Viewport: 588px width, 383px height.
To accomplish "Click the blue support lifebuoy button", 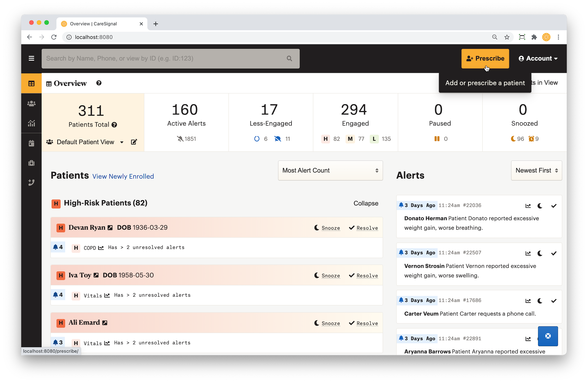I will click(548, 336).
